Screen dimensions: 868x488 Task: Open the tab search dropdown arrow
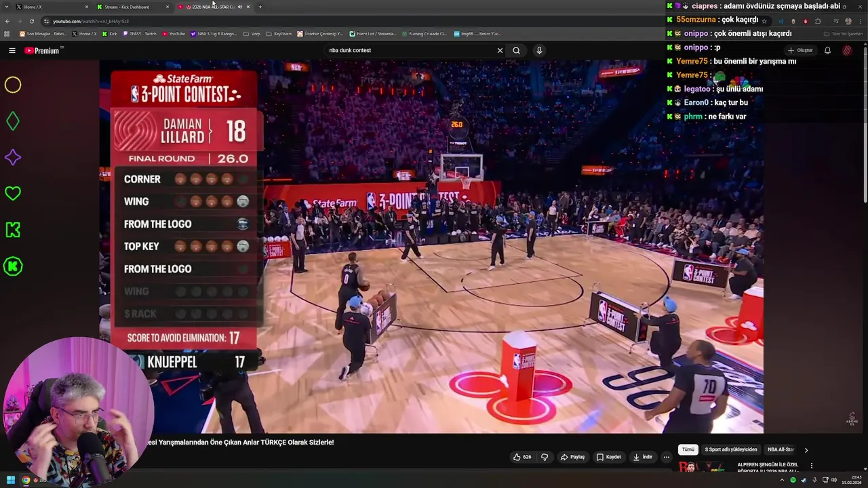click(7, 7)
